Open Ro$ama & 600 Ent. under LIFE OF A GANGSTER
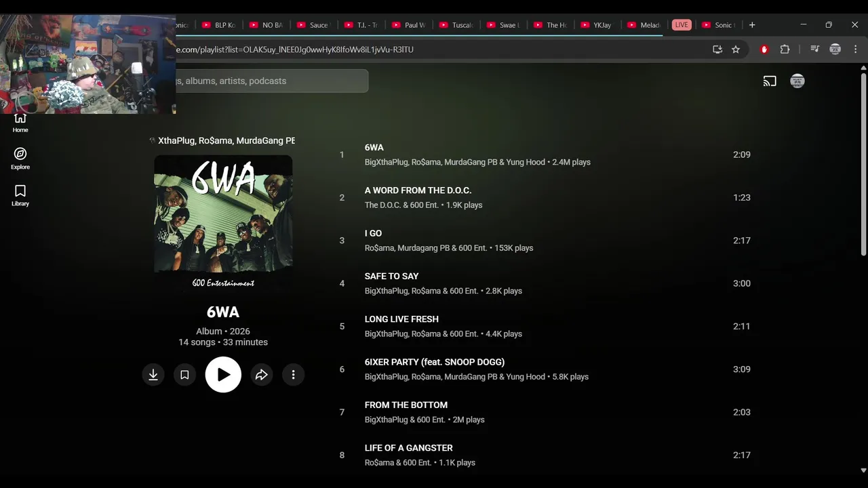The width and height of the screenshot is (868, 488). tap(398, 463)
